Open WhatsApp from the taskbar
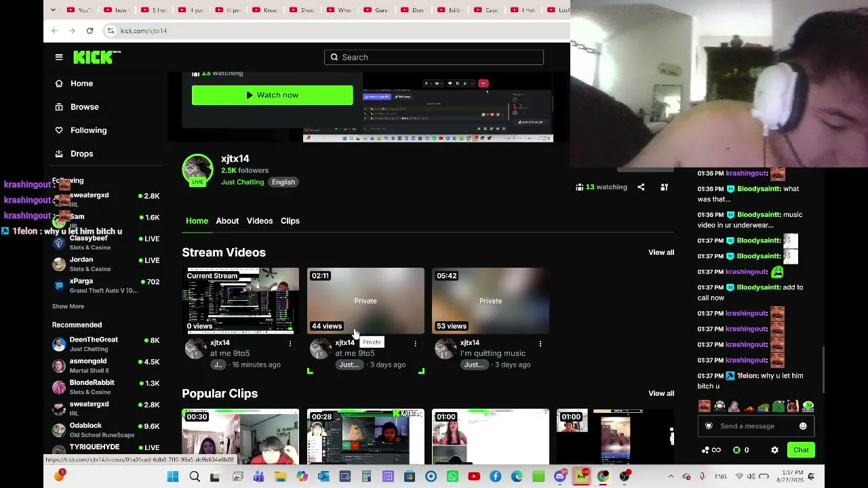Viewport: 868px width, 488px height. [452, 476]
